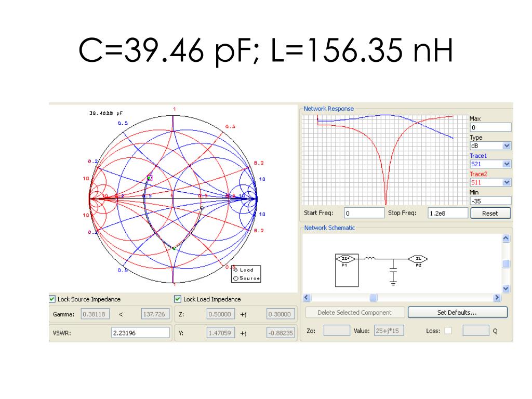Click the Min value field

tap(490, 201)
